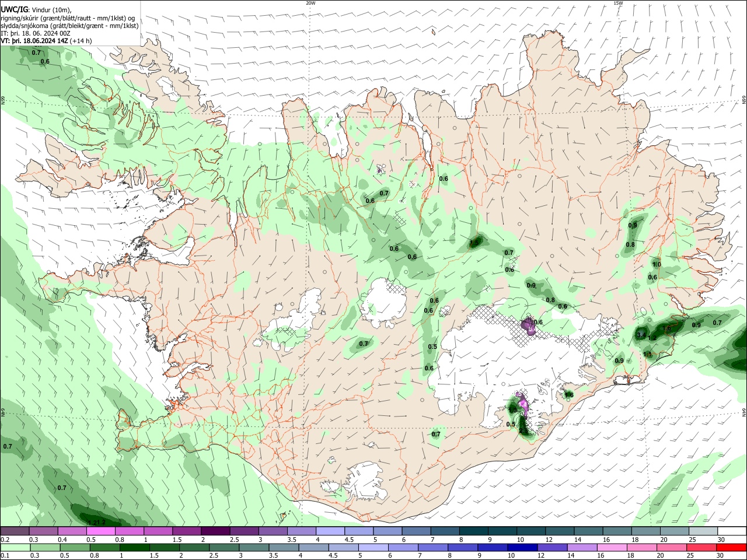The width and height of the screenshot is (747, 560).
Task: Click the '0.1' label in the lower legend row
Action: point(5,556)
